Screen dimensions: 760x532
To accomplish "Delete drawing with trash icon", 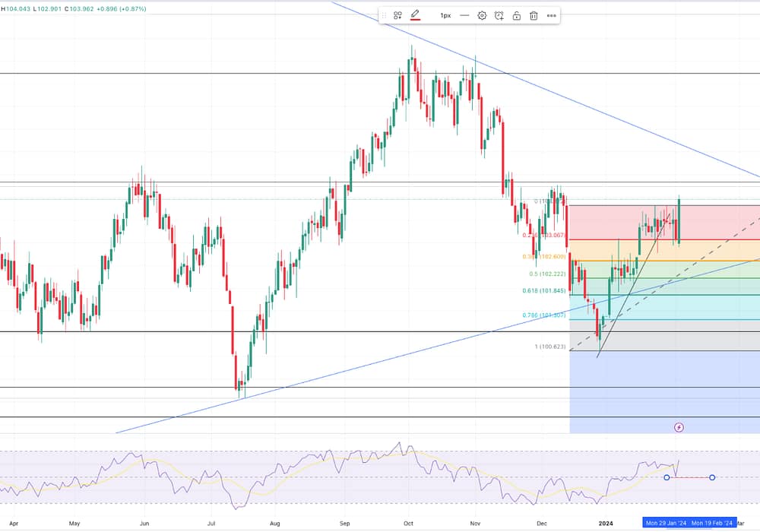I will 534,15.
